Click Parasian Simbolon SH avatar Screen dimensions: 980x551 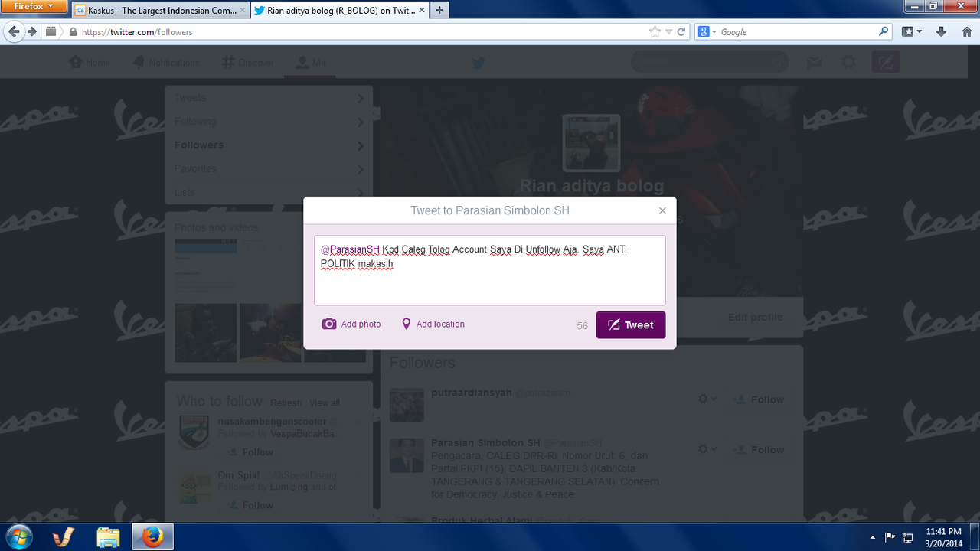[x=407, y=455]
